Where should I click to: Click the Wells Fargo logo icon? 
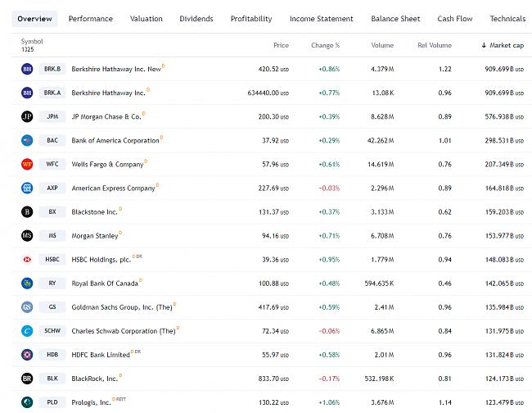click(27, 164)
